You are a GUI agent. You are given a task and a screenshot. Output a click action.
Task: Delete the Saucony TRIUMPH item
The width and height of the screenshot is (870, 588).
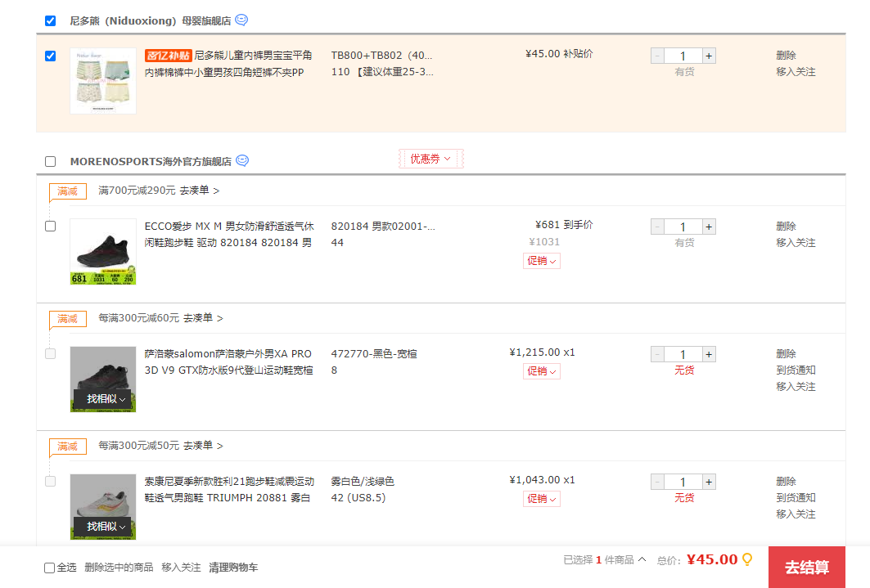[x=786, y=481]
